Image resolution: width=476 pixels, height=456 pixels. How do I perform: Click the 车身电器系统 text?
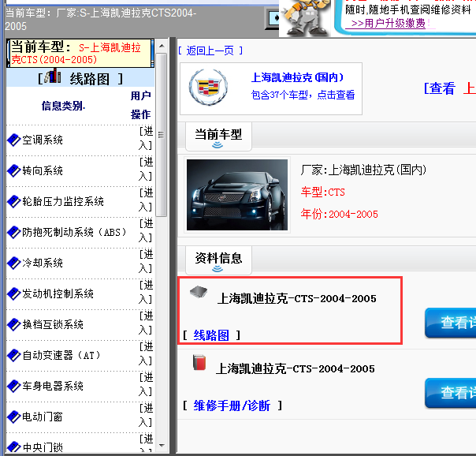[x=53, y=386]
